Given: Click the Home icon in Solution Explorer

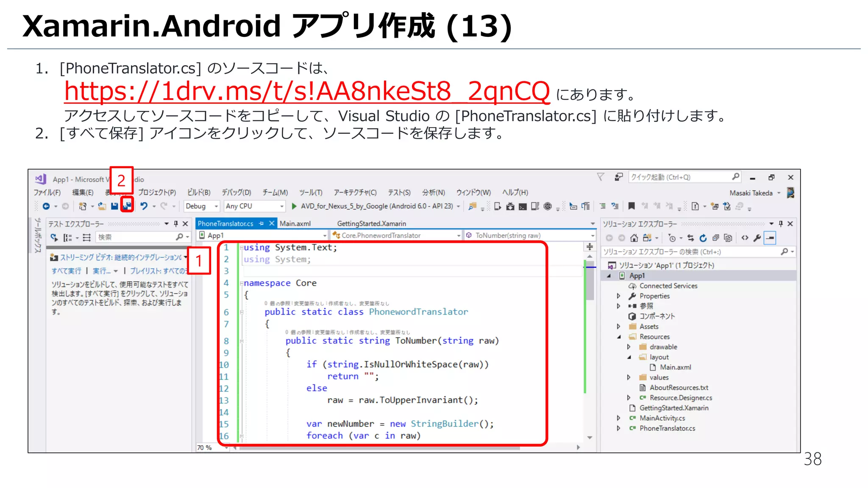Looking at the screenshot, I should 634,238.
